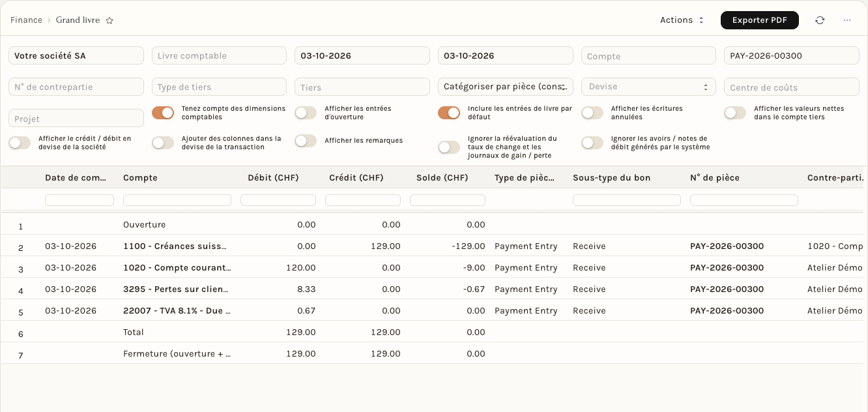Enable 'Afficher les valeurs nettes dans le compte tiers'
868x412 pixels.
[x=735, y=113]
